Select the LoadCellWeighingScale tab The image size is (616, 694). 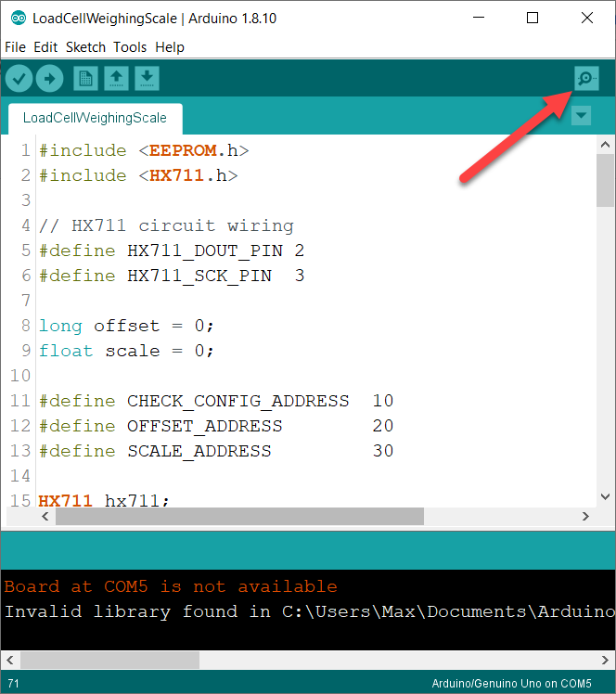click(96, 118)
